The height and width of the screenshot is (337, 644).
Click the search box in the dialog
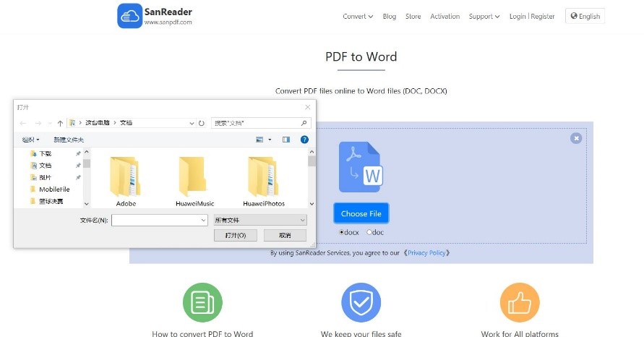(x=261, y=123)
